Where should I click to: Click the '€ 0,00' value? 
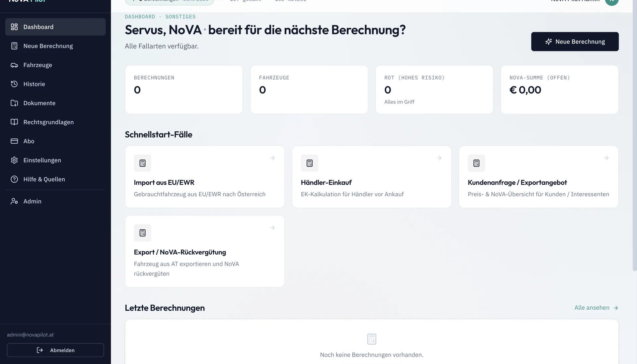525,90
